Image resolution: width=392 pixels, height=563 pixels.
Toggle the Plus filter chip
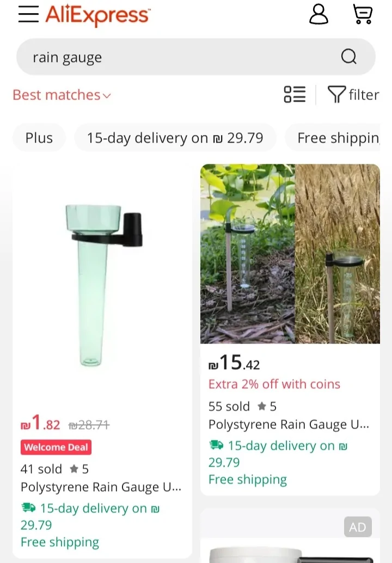tap(39, 138)
